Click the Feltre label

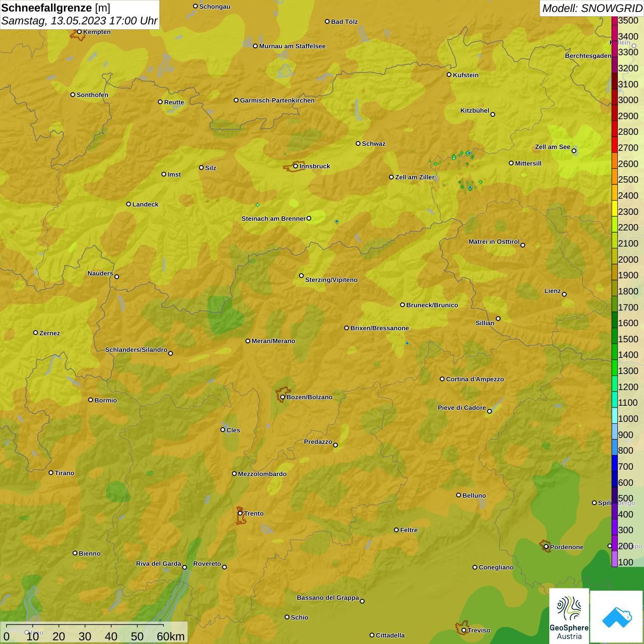coord(408,530)
